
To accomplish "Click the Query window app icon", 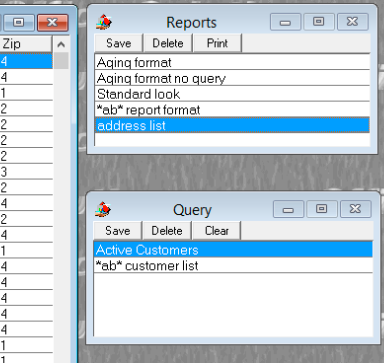I will tap(103, 209).
